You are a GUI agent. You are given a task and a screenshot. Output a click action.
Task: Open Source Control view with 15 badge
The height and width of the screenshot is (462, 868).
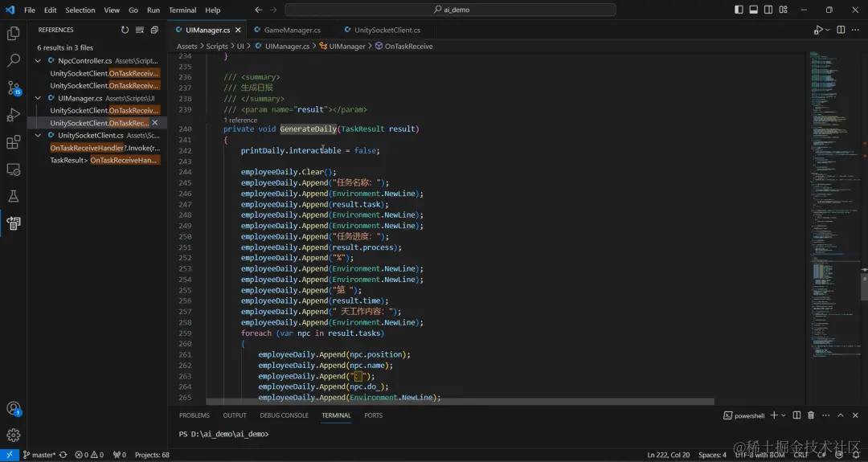[14, 88]
